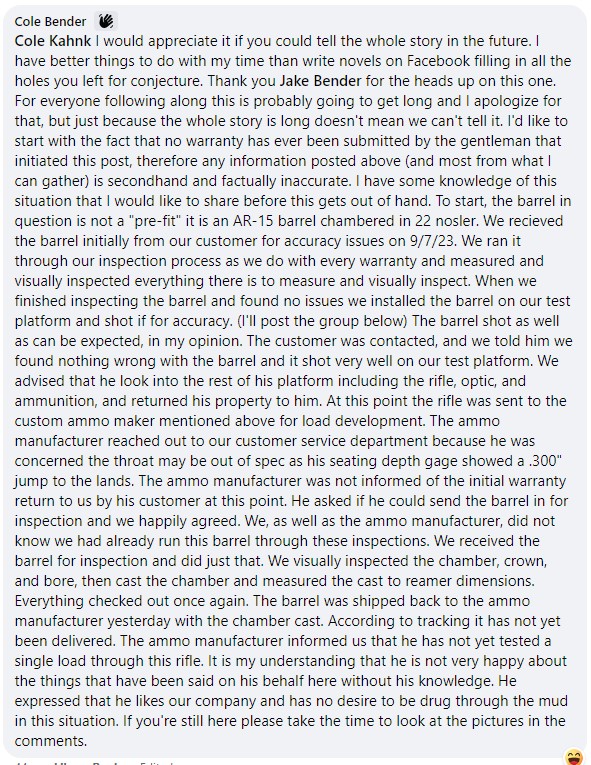Click the .300" measurement in the comment
The width and height of the screenshot is (591, 765).
coord(540,461)
